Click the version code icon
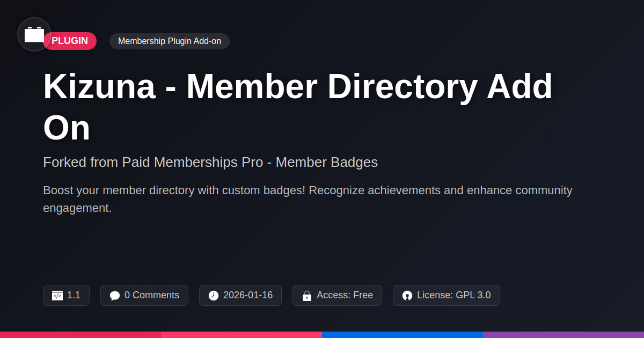Image resolution: width=644 pixels, height=338 pixels. (57, 296)
